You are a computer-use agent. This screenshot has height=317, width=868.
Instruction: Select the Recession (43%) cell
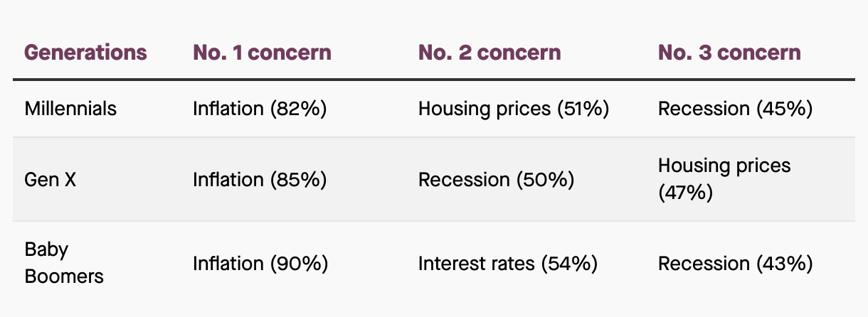coord(735,264)
